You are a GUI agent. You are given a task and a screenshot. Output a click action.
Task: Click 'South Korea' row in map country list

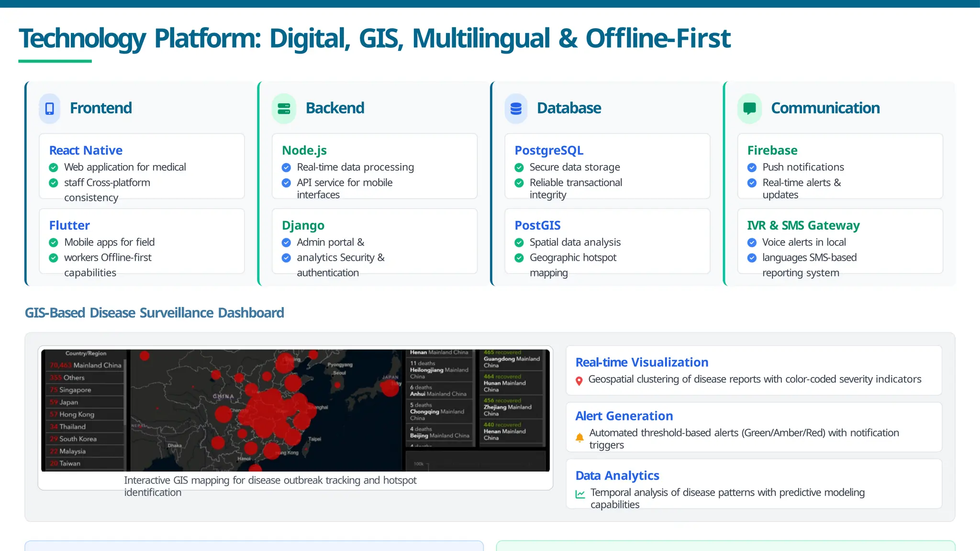[x=86, y=439]
